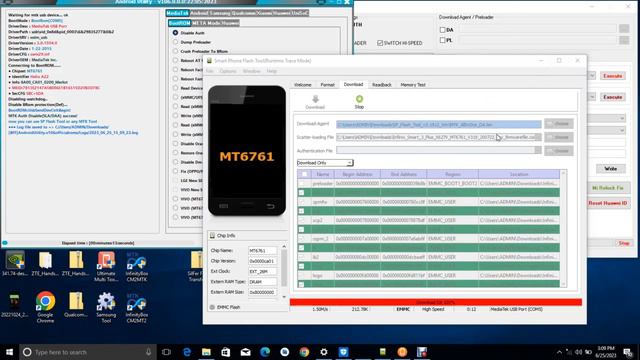Open the Mail app from the taskbar
This screenshot has height=360, width=640.
[245, 352]
